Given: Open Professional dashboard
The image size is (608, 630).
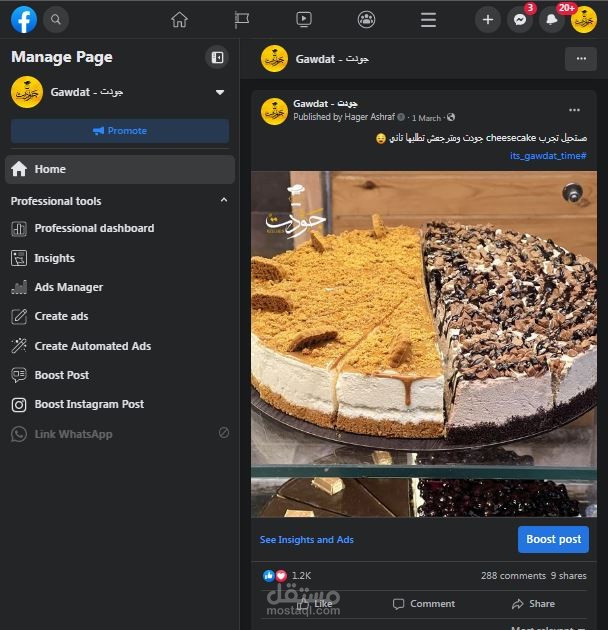Looking at the screenshot, I should pos(94,228).
